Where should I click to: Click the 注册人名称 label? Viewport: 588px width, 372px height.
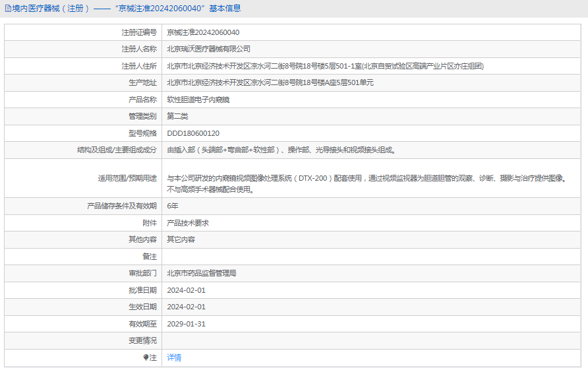pos(139,49)
